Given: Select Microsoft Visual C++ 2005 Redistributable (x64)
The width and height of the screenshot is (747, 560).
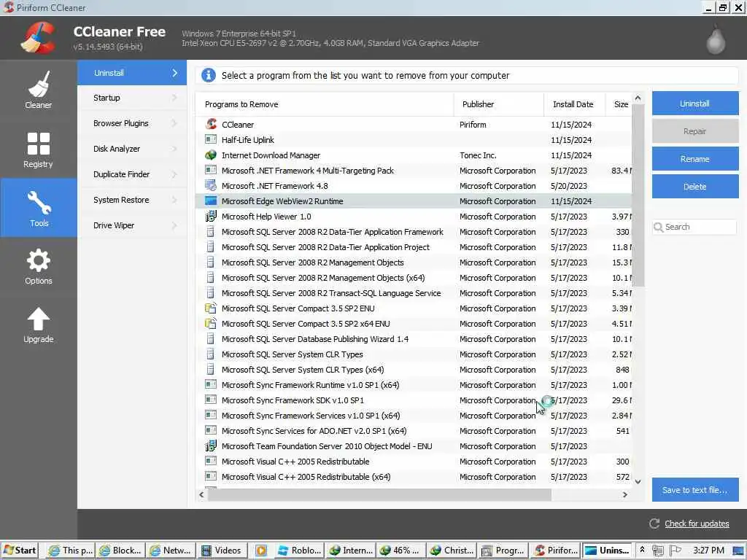Looking at the screenshot, I should click(x=414, y=477).
